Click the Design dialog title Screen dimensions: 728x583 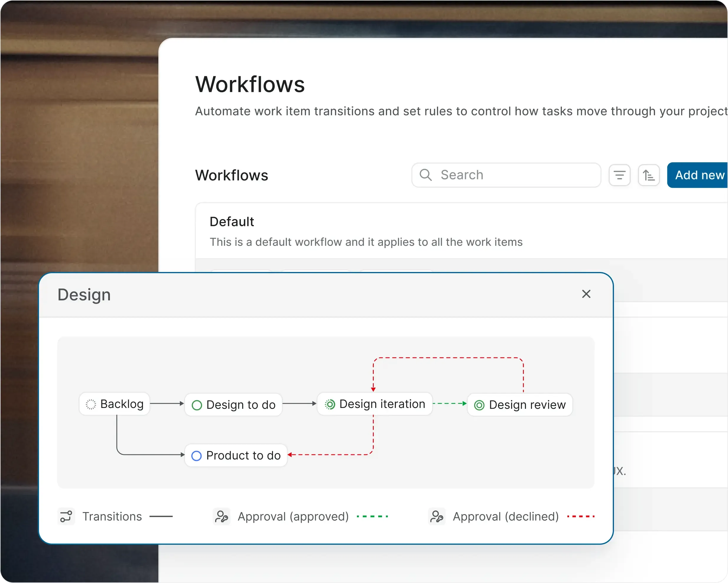point(84,295)
